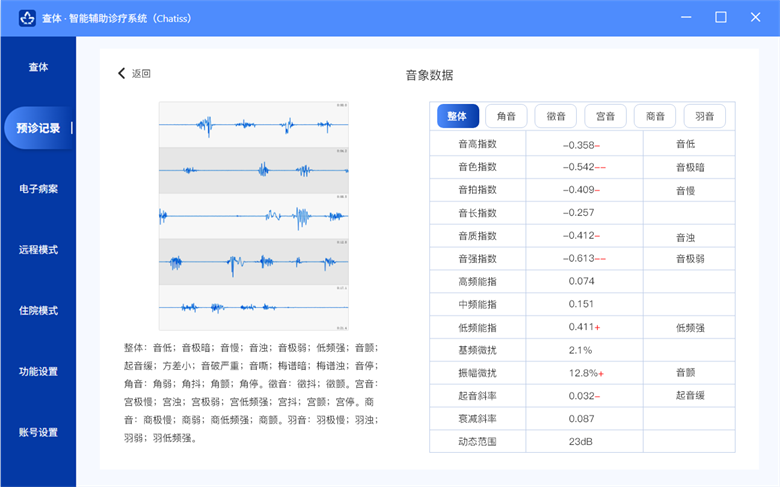Click the value 2.1%
This screenshot has width=780, height=487.
(581, 350)
